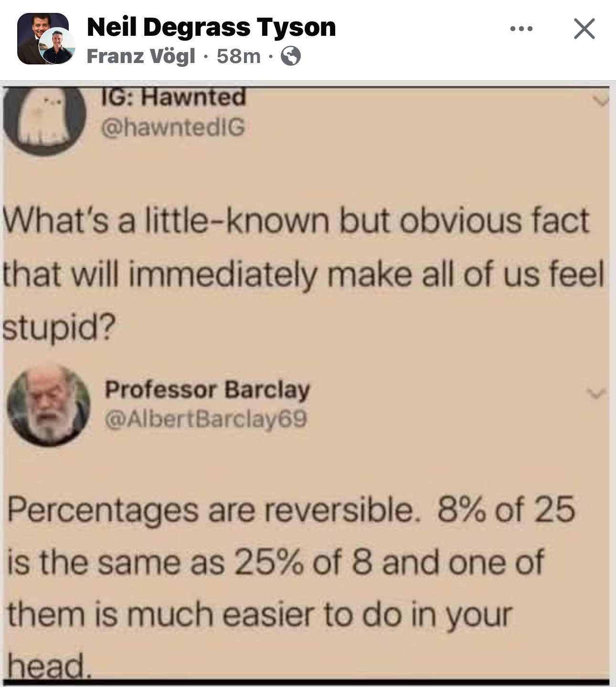Click the IG: Hawnted display name
616x688 pixels.
coord(173,97)
